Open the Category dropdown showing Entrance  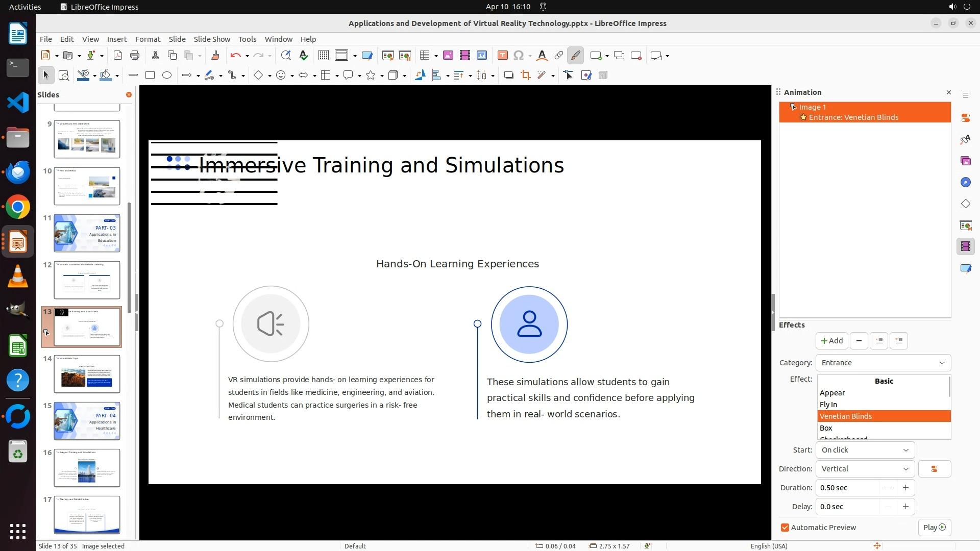click(883, 363)
